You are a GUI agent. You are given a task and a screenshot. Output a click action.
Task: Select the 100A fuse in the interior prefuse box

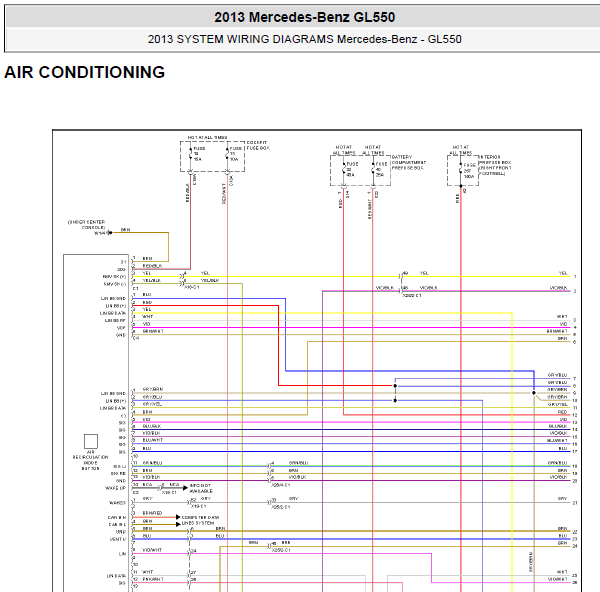tap(461, 170)
